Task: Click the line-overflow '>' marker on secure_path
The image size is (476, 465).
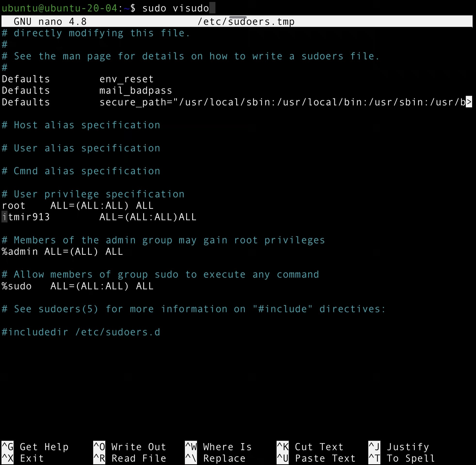Action: click(x=469, y=102)
